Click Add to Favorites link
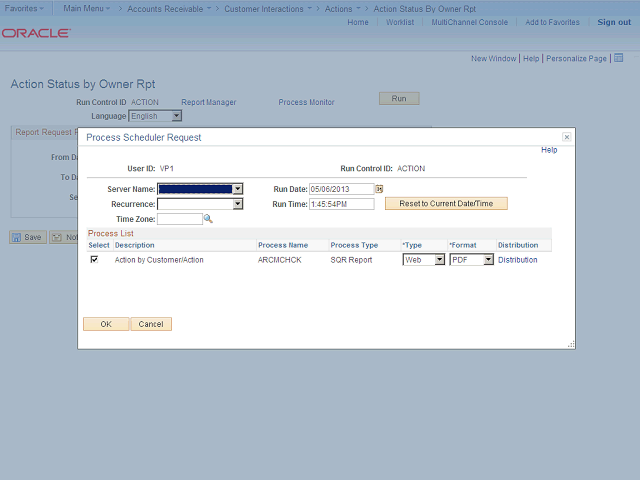 click(x=552, y=22)
